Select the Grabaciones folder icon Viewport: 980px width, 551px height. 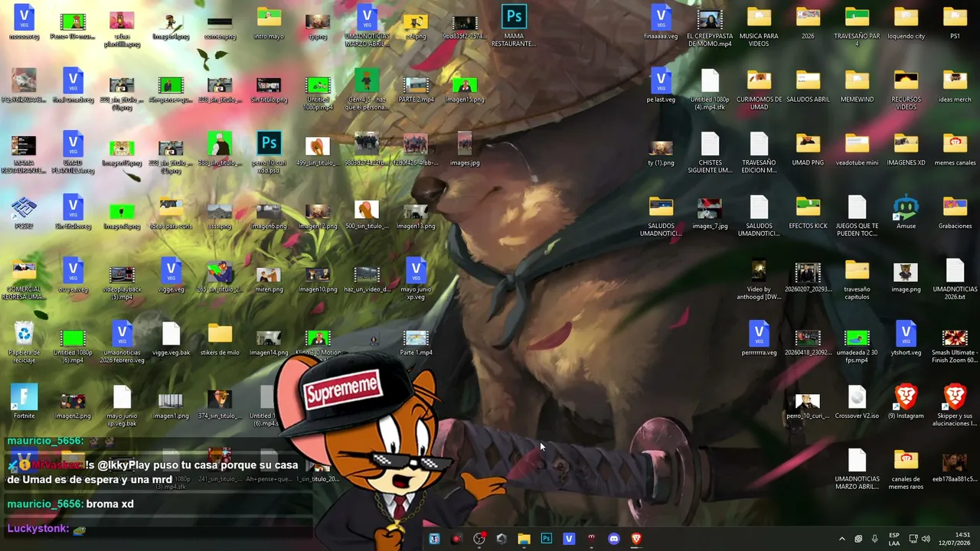955,212
